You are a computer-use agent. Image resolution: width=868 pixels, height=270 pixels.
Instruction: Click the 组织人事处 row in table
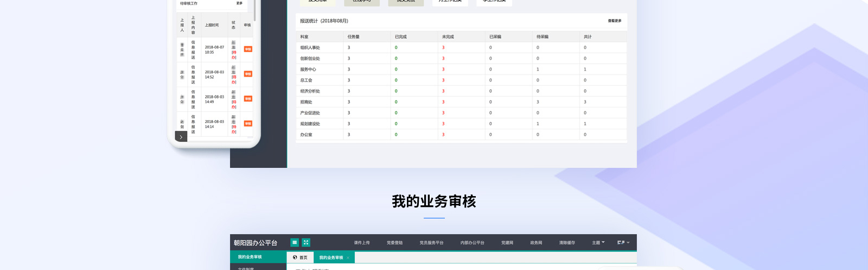(x=310, y=48)
